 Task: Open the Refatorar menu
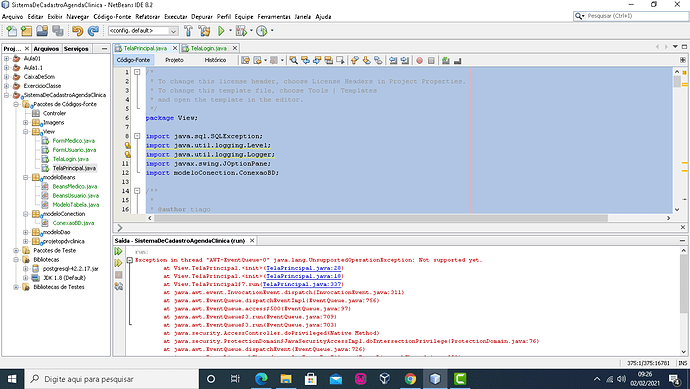point(147,17)
